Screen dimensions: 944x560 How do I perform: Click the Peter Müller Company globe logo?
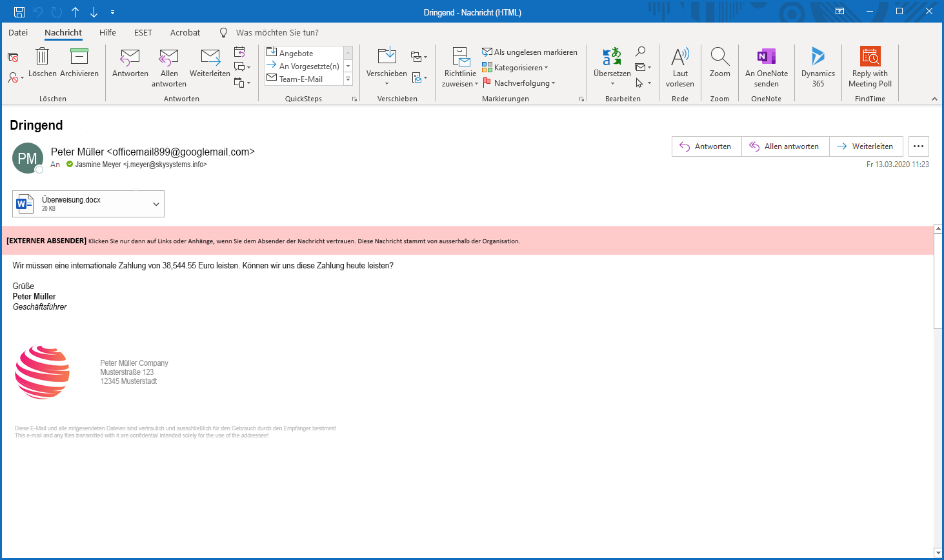[x=43, y=372]
